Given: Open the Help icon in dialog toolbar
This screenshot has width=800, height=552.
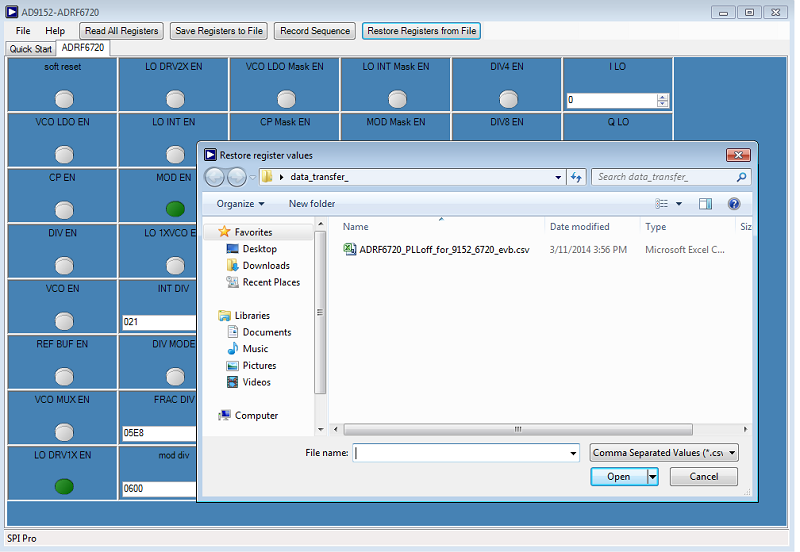Looking at the screenshot, I should [734, 204].
